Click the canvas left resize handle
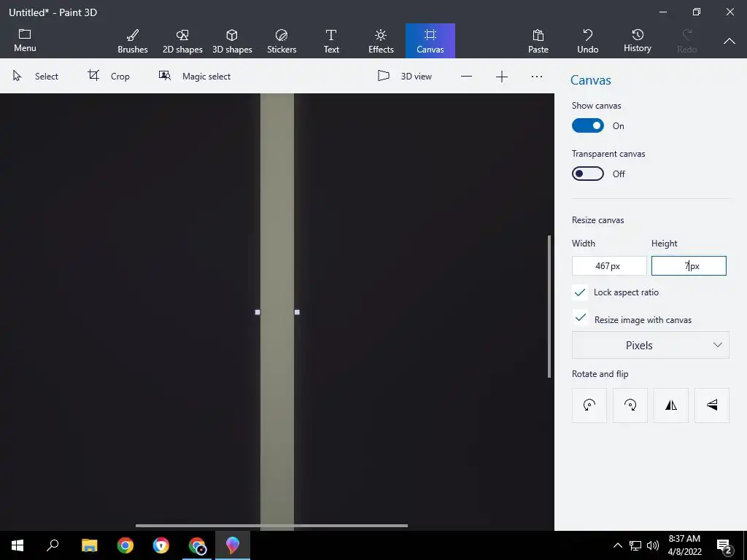747x560 pixels. point(258,312)
